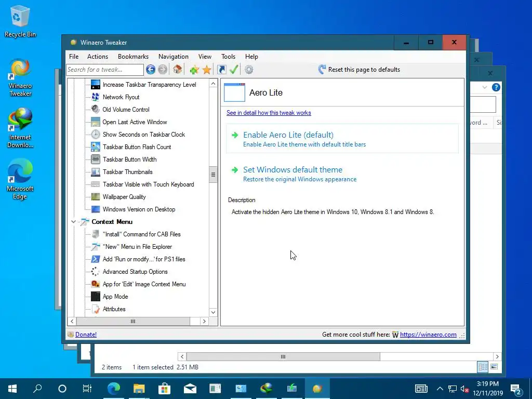The image size is (532, 399).
Task: Open Microsoft Edge from the taskbar
Action: [x=114, y=388]
